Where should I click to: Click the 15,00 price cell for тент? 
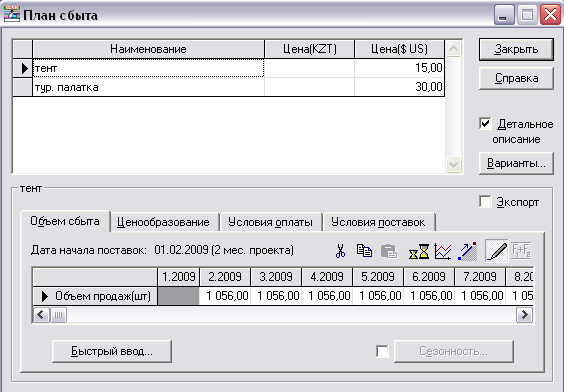399,68
